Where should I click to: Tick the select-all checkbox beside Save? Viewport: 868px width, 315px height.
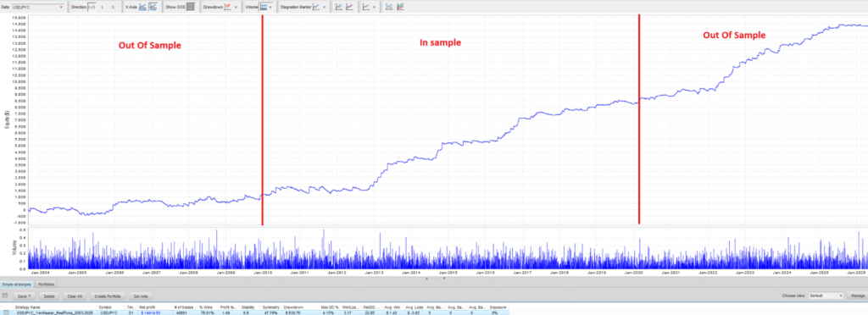[5, 296]
